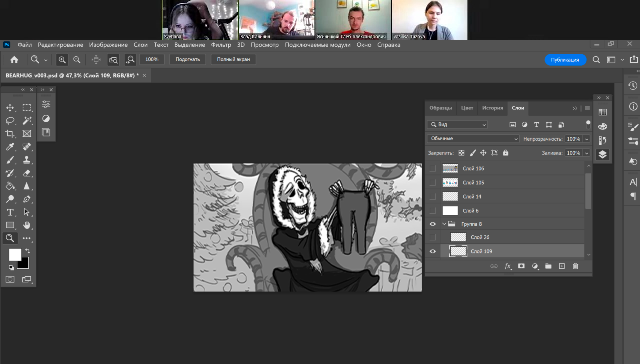Select the Lasso tool

coord(10,121)
